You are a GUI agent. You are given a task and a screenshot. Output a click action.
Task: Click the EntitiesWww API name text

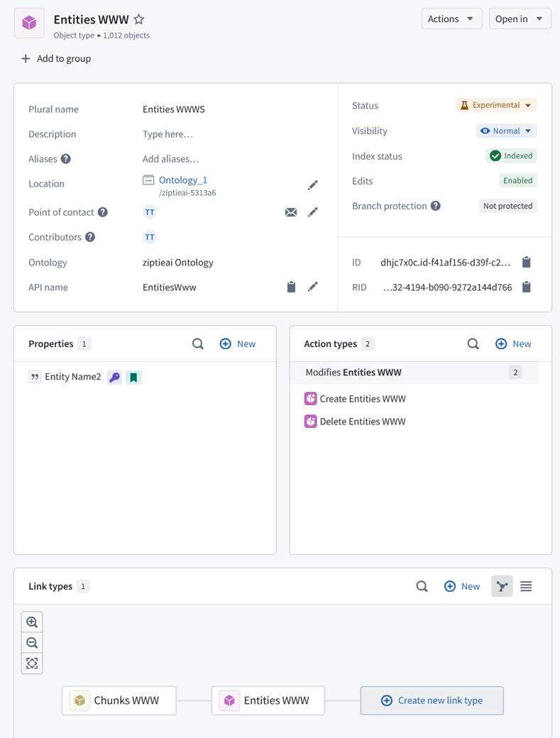(170, 287)
